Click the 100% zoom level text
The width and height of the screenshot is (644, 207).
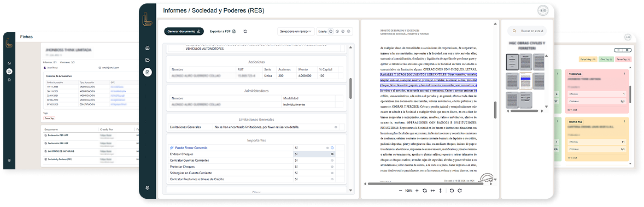pos(409,191)
